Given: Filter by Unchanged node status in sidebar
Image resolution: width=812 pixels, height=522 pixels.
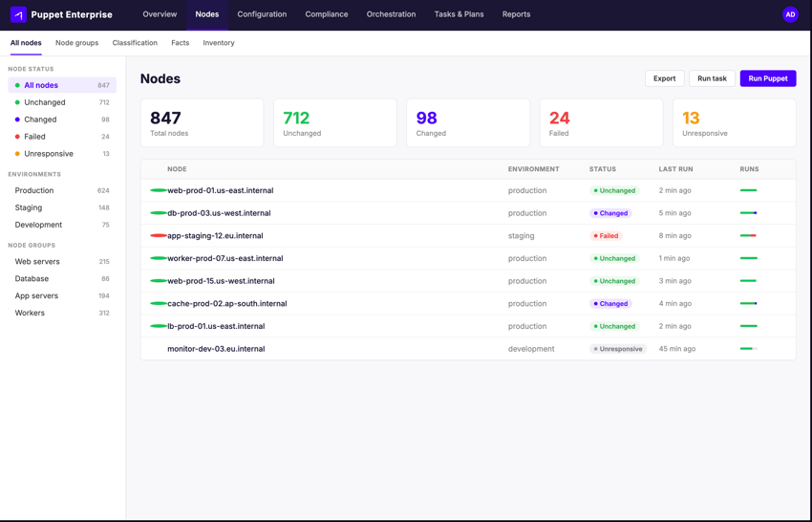Looking at the screenshot, I should coord(45,102).
